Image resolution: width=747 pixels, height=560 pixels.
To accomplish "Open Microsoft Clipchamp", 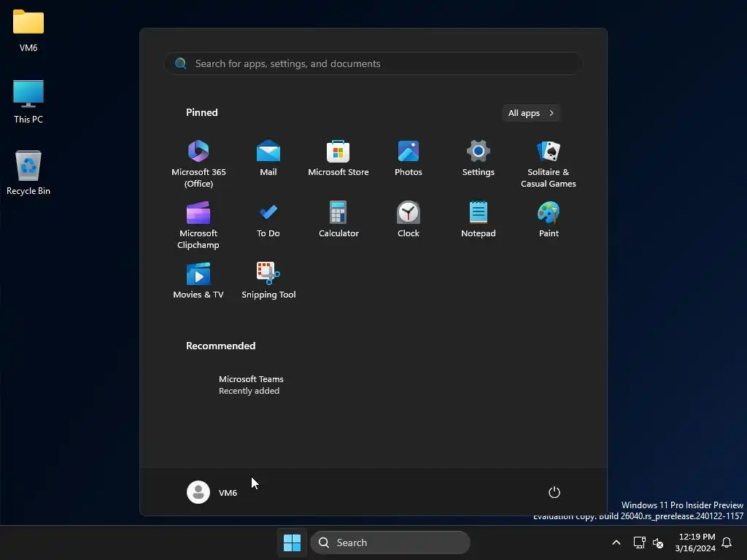I will (x=198, y=225).
